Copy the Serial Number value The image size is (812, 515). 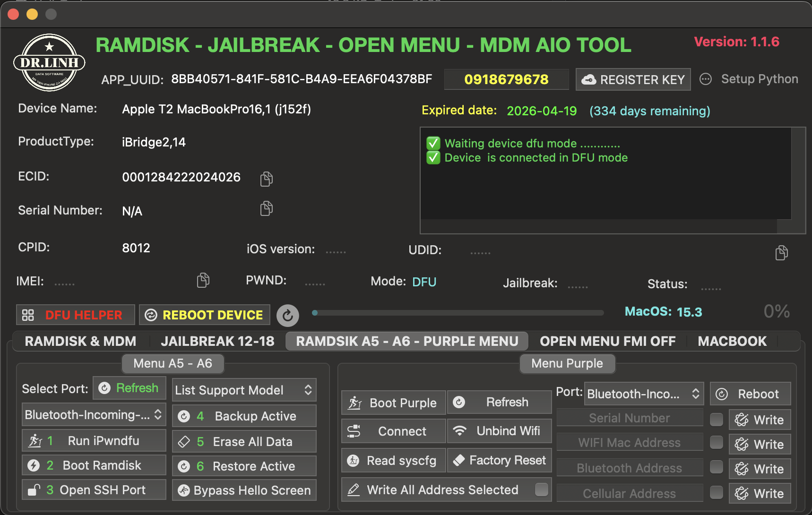(x=267, y=208)
